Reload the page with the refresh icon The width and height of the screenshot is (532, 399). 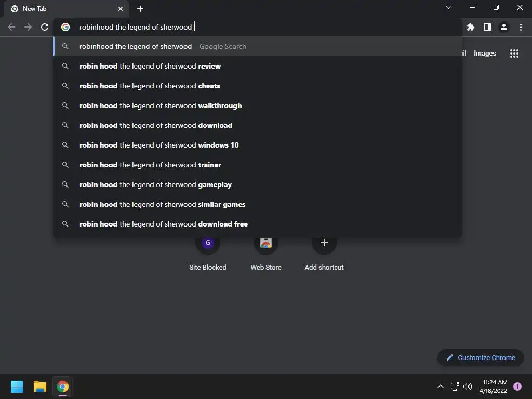(x=45, y=27)
